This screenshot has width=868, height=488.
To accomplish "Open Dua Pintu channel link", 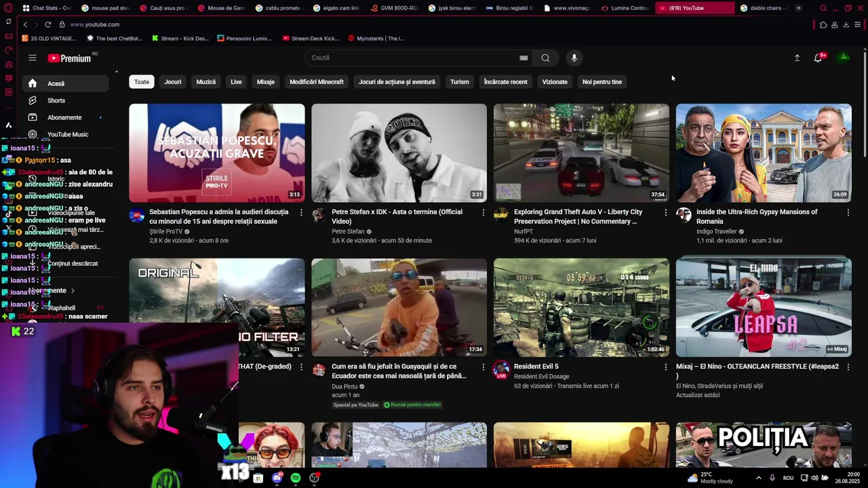I will [344, 386].
